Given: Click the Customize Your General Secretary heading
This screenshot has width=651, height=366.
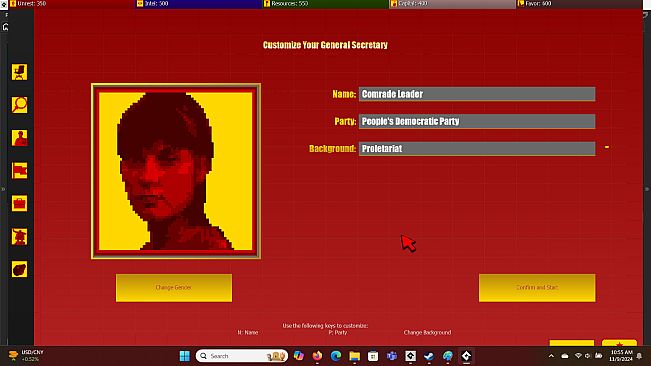Looking at the screenshot, I should point(325,45).
